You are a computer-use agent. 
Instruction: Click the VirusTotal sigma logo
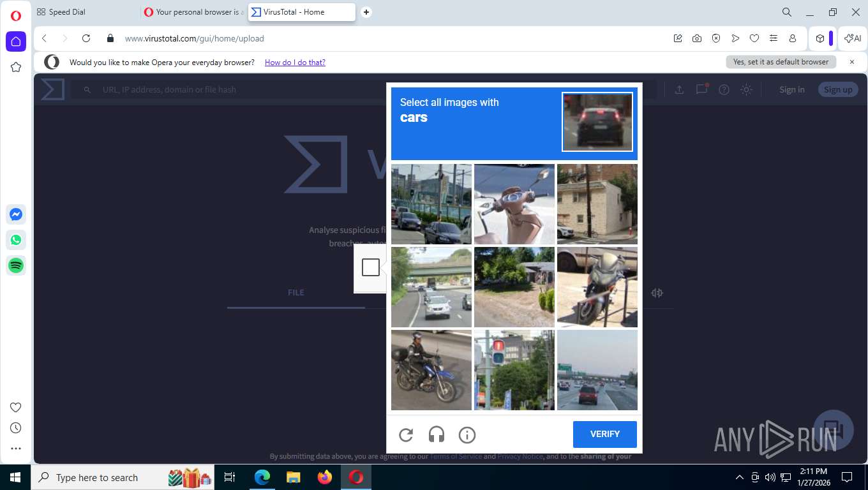53,89
